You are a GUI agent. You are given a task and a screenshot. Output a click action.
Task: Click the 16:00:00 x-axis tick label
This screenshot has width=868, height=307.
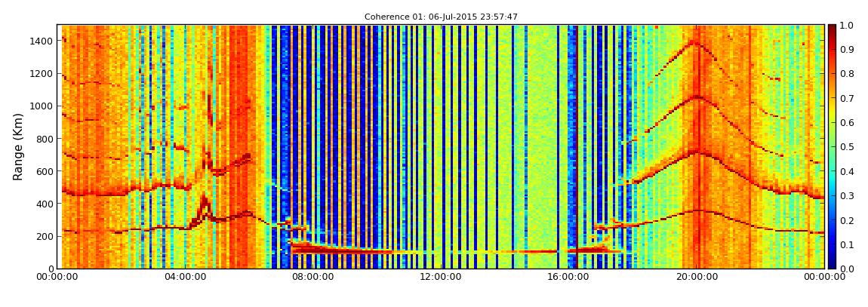[567, 277]
